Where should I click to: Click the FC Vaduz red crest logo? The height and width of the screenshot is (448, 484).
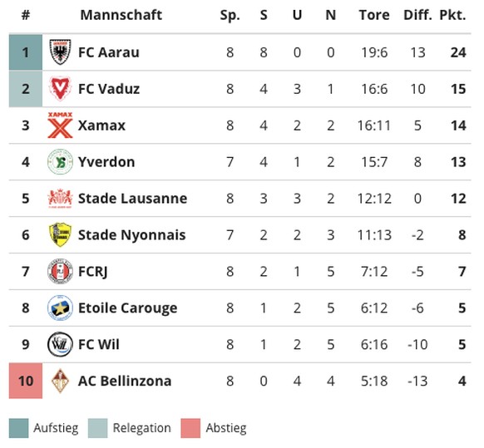(x=60, y=89)
